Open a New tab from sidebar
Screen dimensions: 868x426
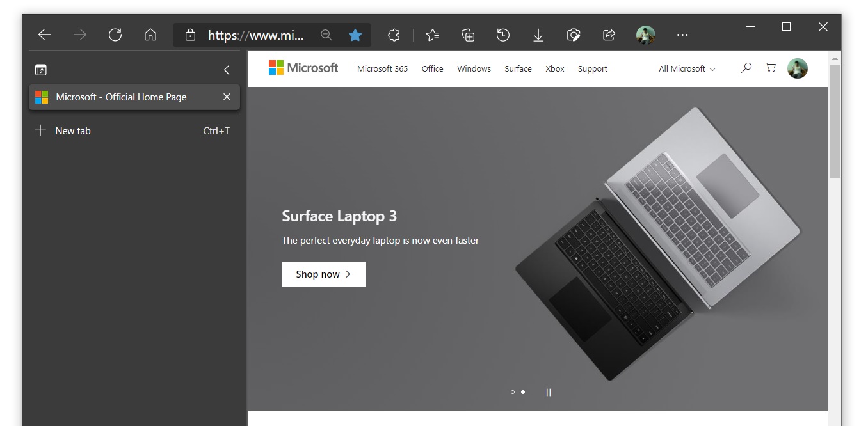(x=134, y=131)
